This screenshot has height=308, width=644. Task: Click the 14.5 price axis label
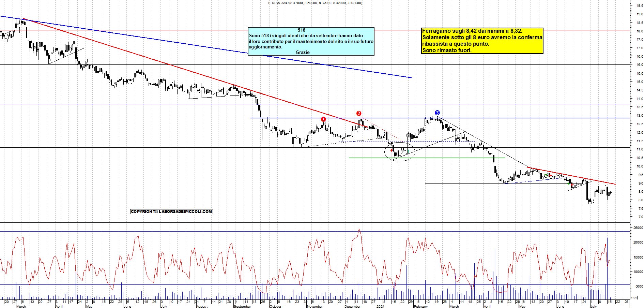pyautogui.click(x=640, y=90)
